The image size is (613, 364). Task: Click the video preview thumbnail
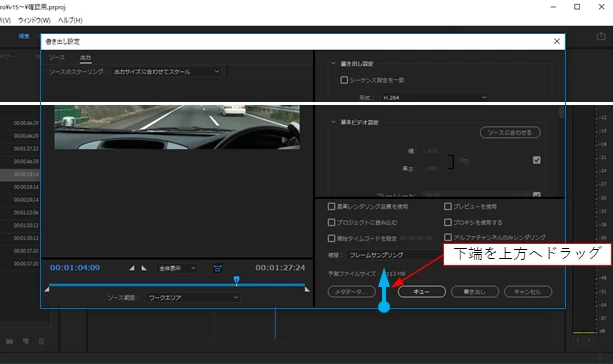point(177,127)
